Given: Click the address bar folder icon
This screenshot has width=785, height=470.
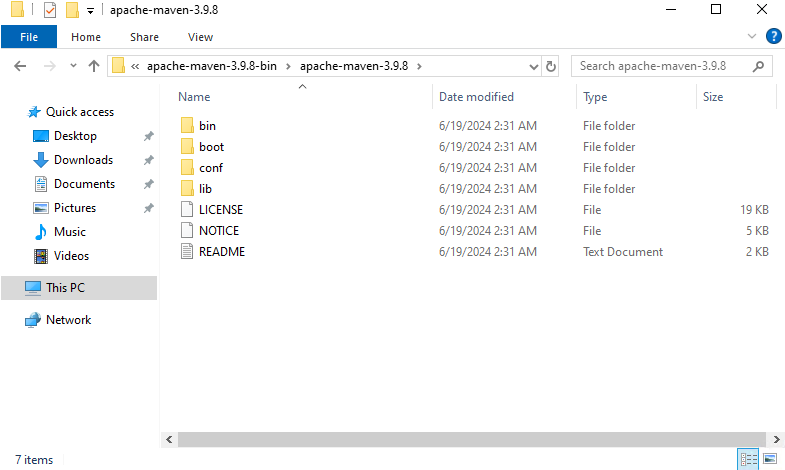Looking at the screenshot, I should pyautogui.click(x=119, y=66).
